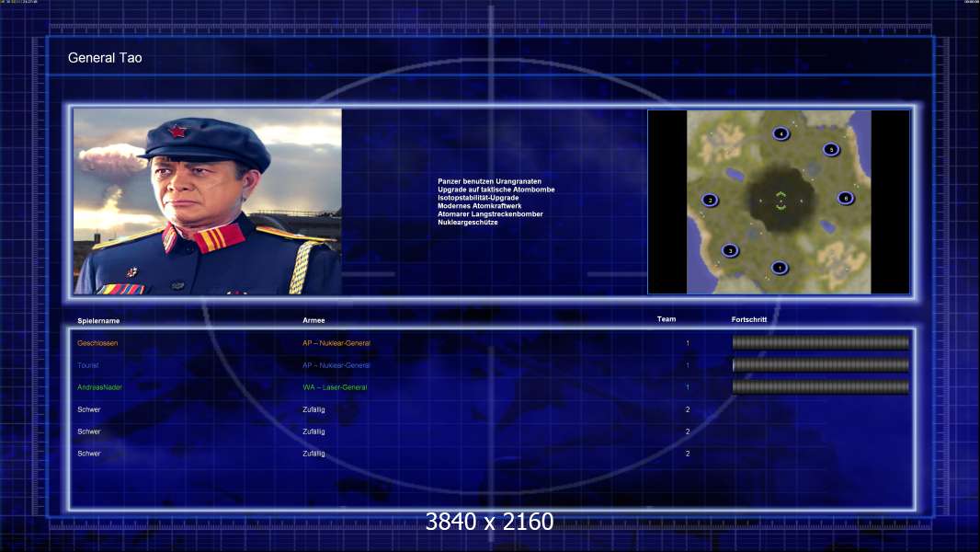Screen dimensions: 980x552
Task: Click progress bar in Tourist row
Action: pyautogui.click(x=821, y=365)
